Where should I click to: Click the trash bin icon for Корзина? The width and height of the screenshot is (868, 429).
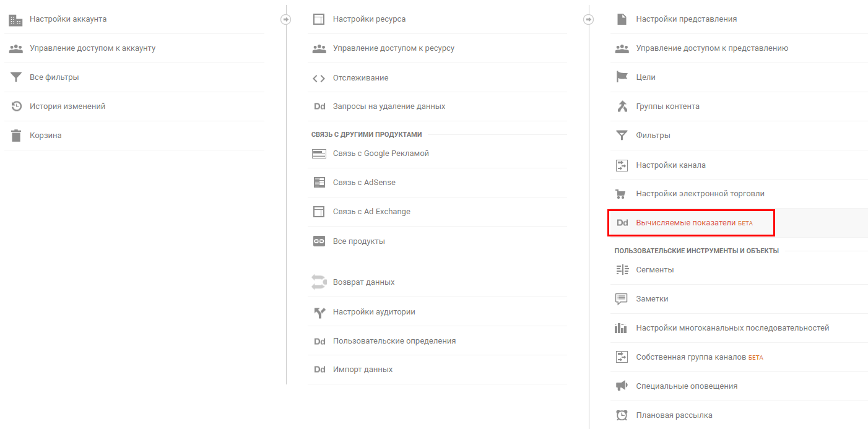point(15,136)
